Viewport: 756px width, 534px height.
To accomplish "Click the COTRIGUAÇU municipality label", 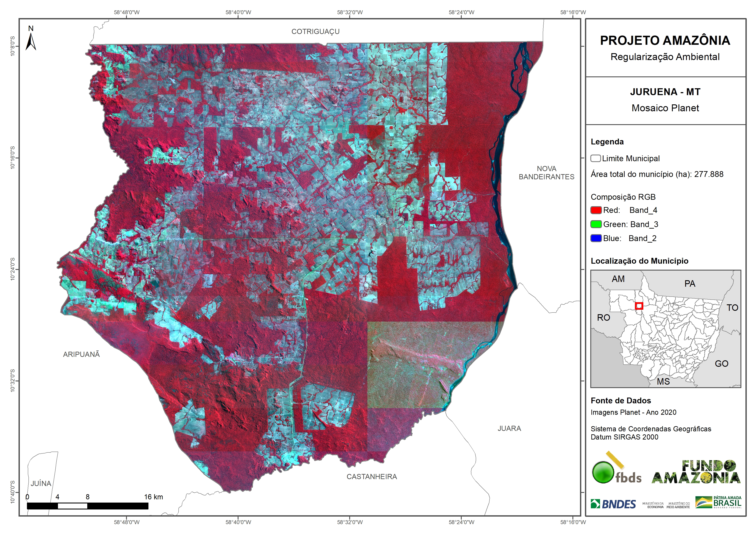I will 315,32.
